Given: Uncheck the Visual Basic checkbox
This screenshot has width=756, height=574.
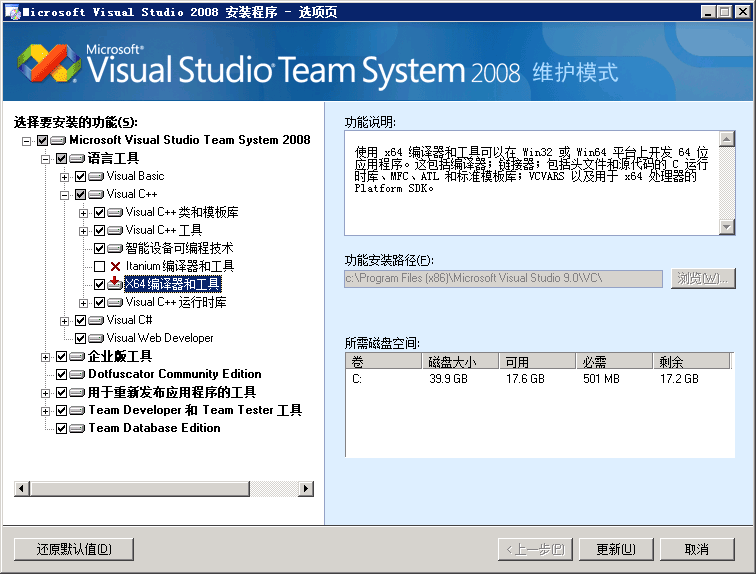Looking at the screenshot, I should (x=81, y=176).
